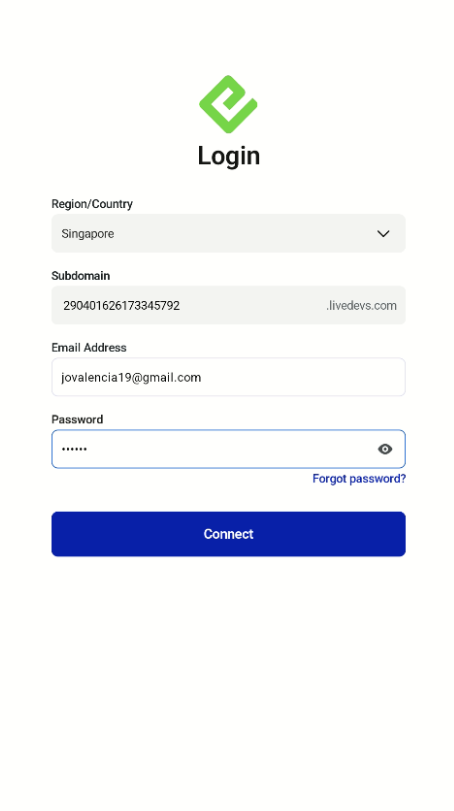
Task: Select the Singapore value text
Action: pyautogui.click(x=87, y=234)
